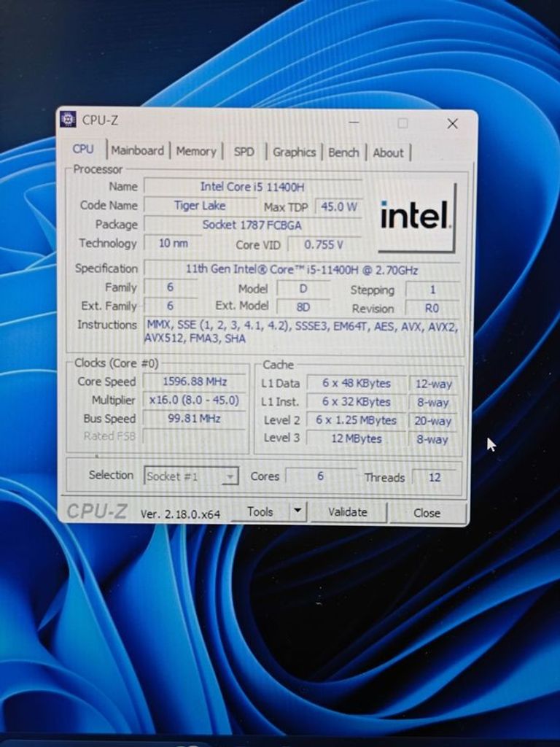Click the Close button at bottom
The width and height of the screenshot is (560, 747).
coord(427,513)
